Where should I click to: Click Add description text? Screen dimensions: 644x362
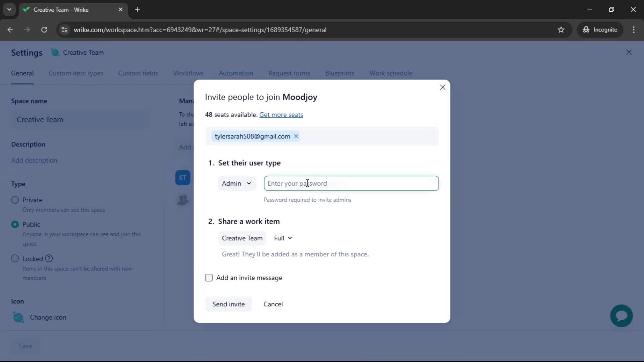(x=34, y=160)
